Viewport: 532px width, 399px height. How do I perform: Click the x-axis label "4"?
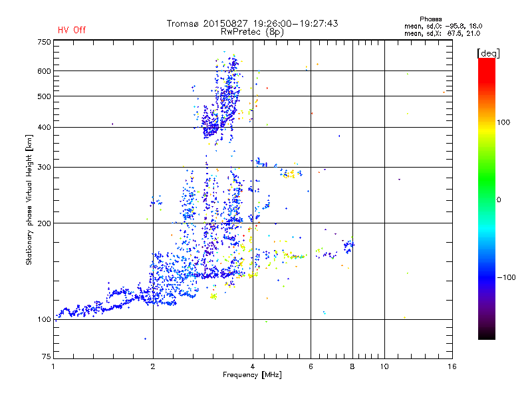pos(253,366)
